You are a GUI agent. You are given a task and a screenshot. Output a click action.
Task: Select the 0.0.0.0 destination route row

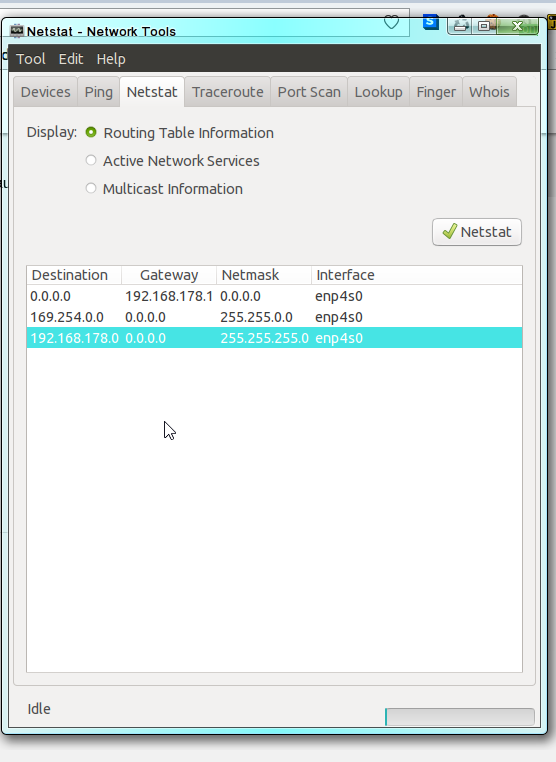point(275,296)
